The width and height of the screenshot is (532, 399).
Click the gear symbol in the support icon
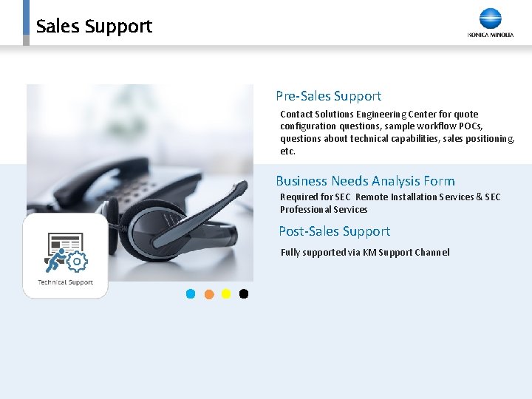pos(77,262)
